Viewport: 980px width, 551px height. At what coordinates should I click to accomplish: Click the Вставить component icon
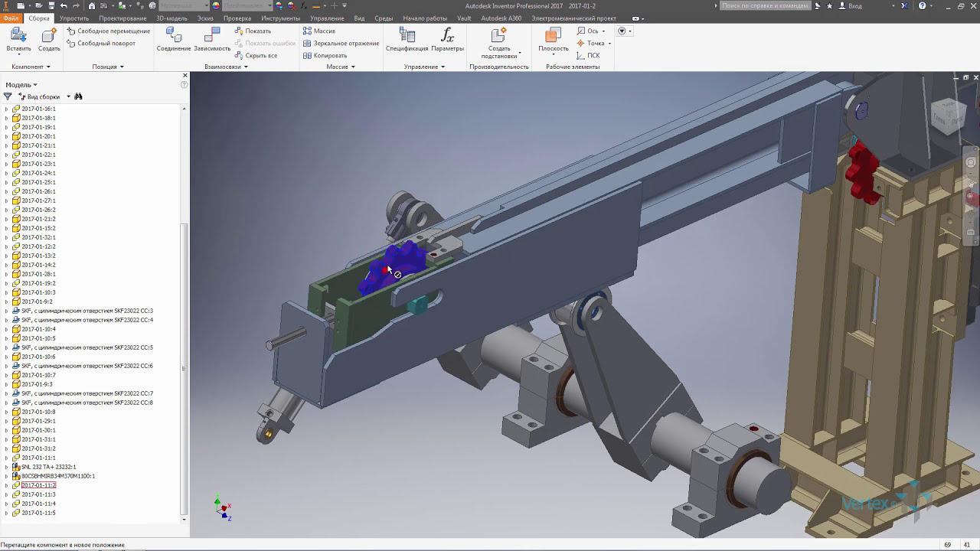[x=18, y=36]
